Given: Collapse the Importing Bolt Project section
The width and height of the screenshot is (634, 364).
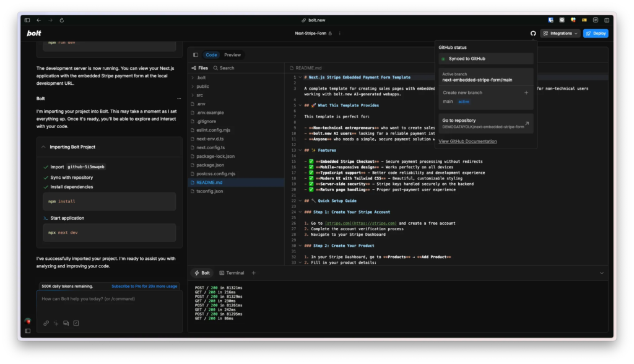Looking at the screenshot, I should 44,147.
